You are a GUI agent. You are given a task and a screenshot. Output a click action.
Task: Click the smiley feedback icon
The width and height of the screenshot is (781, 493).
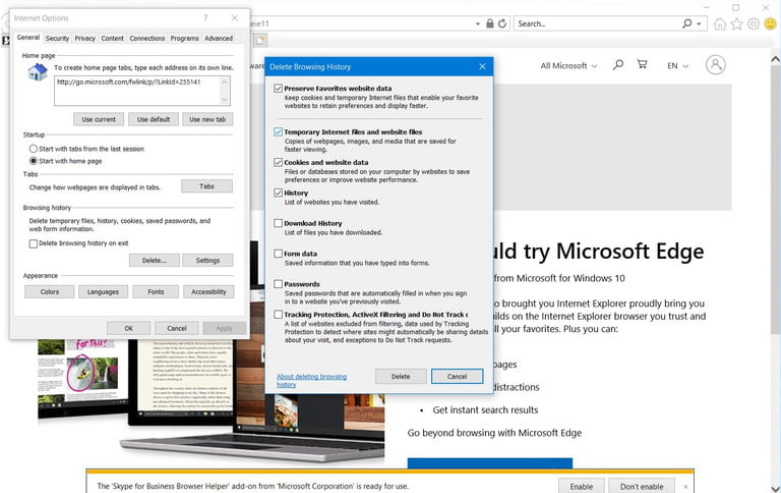pyautogui.click(x=771, y=24)
